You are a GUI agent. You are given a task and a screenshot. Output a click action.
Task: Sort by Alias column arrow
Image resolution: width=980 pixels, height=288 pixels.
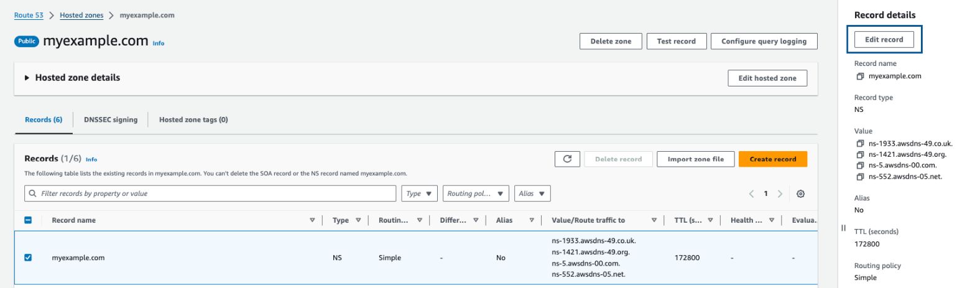532,220
